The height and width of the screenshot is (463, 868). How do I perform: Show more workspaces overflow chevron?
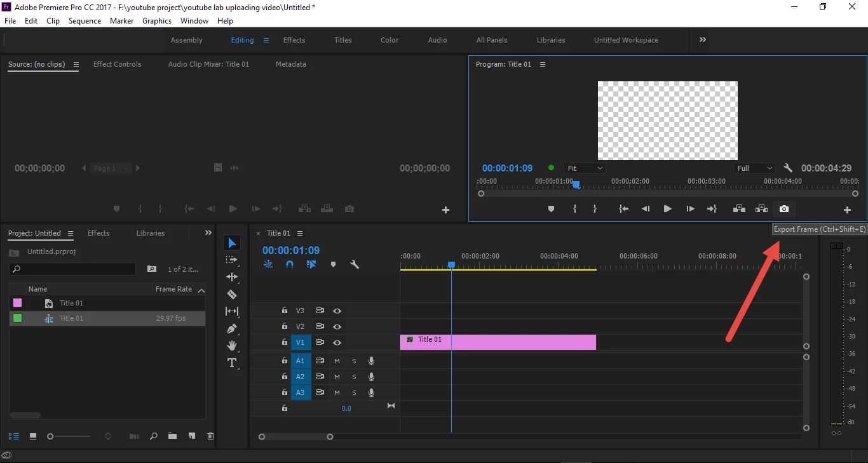pyautogui.click(x=703, y=39)
